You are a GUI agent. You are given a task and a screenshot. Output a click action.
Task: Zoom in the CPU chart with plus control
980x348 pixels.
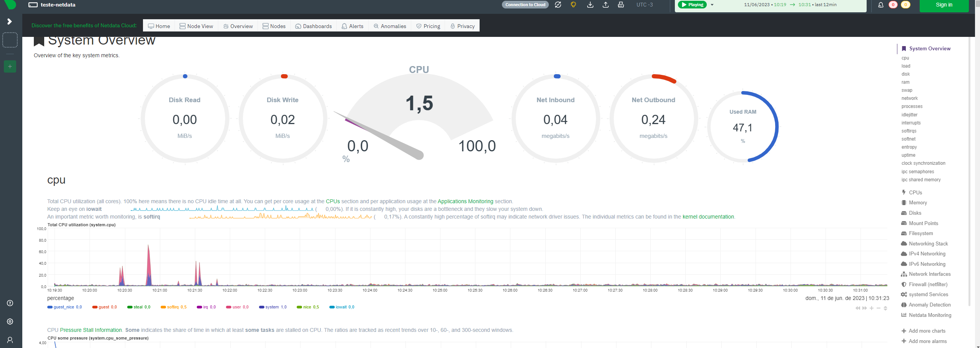(872, 308)
